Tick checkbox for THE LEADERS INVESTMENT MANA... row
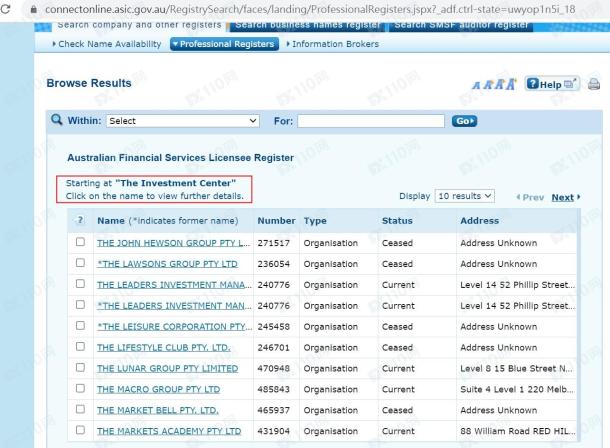 pyautogui.click(x=80, y=284)
